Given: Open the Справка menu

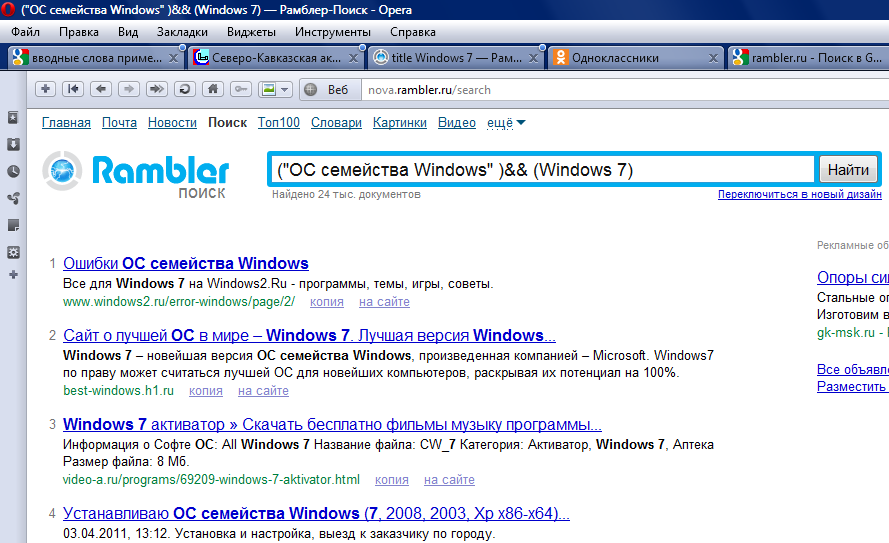Looking at the screenshot, I should [413, 32].
